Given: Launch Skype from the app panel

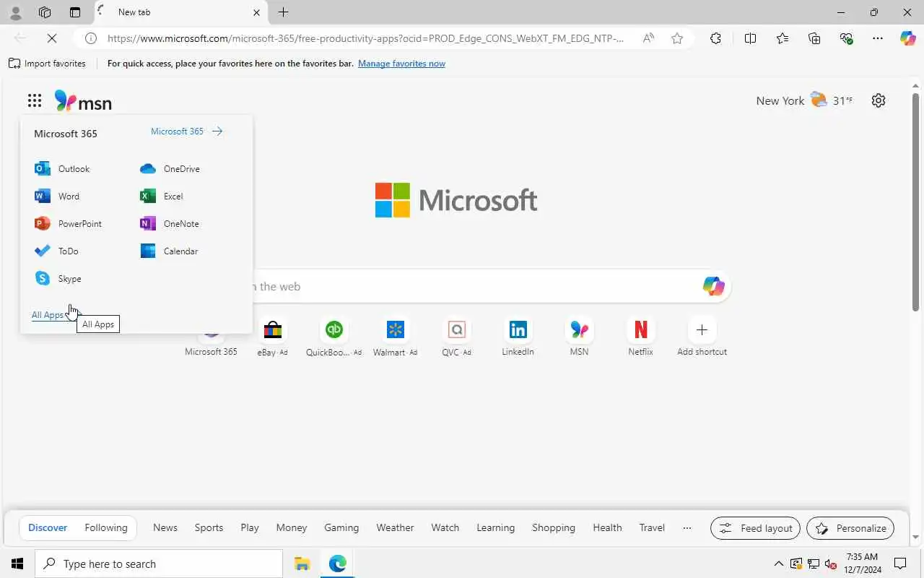Looking at the screenshot, I should click(x=58, y=278).
